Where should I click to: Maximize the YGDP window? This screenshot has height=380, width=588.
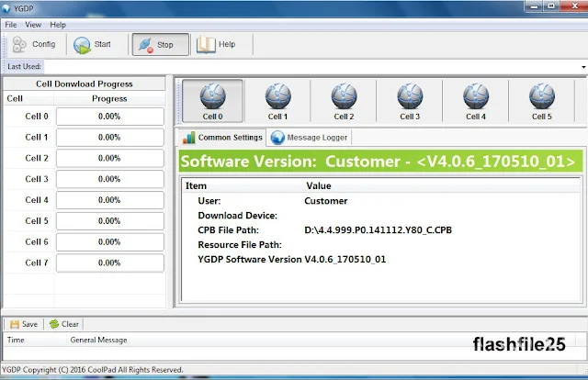pyautogui.click(x=551, y=6)
